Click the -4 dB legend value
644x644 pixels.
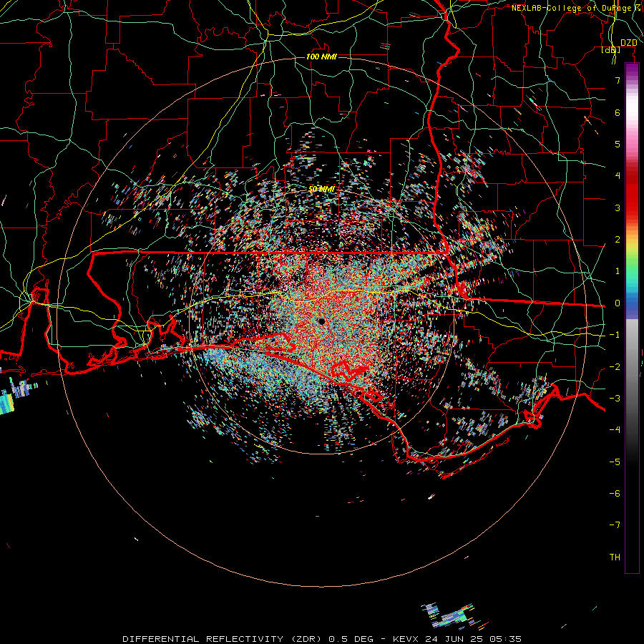point(615,430)
